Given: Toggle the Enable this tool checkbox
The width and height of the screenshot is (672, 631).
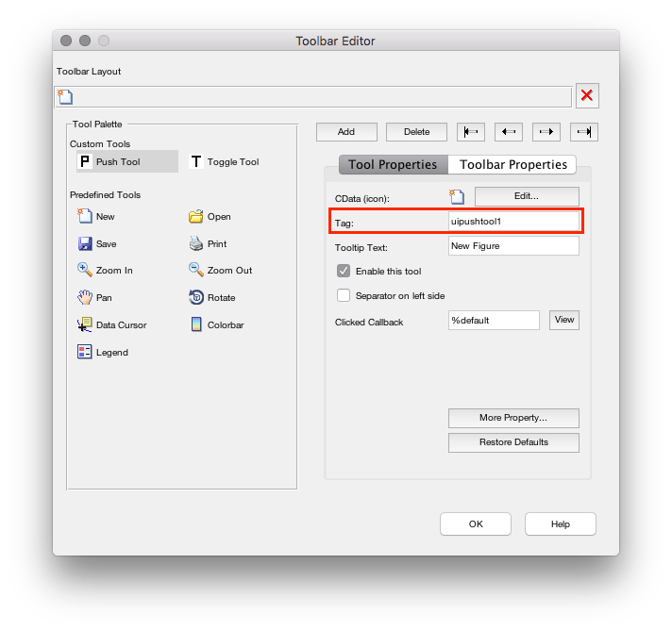Looking at the screenshot, I should point(344,271).
